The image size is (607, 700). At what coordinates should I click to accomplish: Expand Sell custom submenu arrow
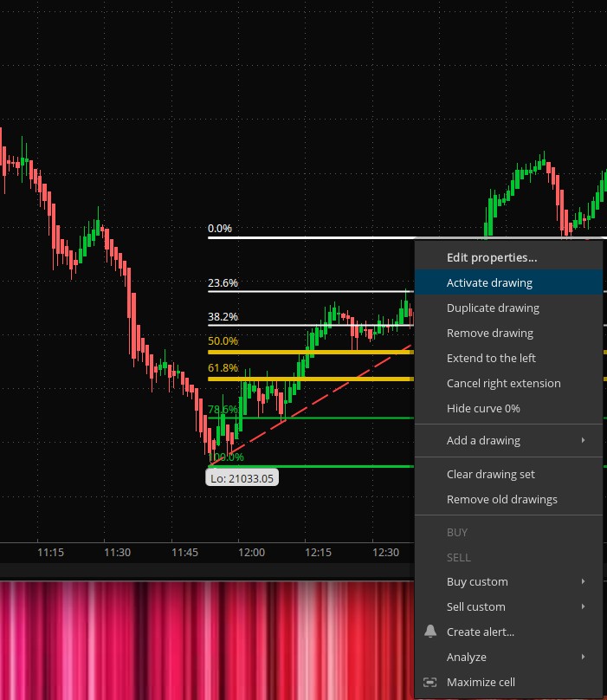[584, 606]
